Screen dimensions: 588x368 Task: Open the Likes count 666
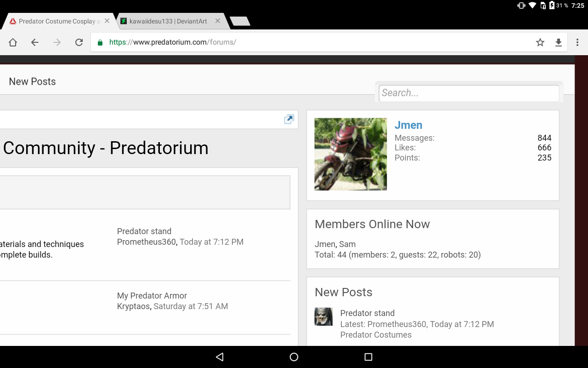544,148
